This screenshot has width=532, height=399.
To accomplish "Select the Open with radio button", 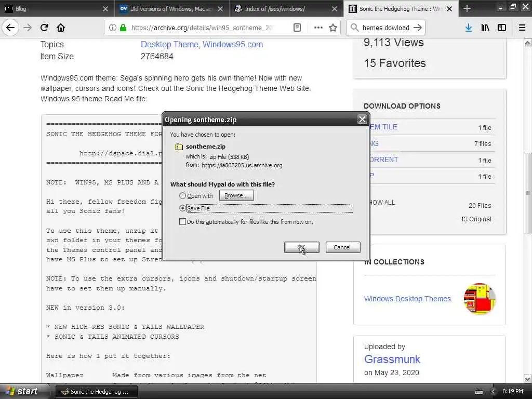I will 182,196.
